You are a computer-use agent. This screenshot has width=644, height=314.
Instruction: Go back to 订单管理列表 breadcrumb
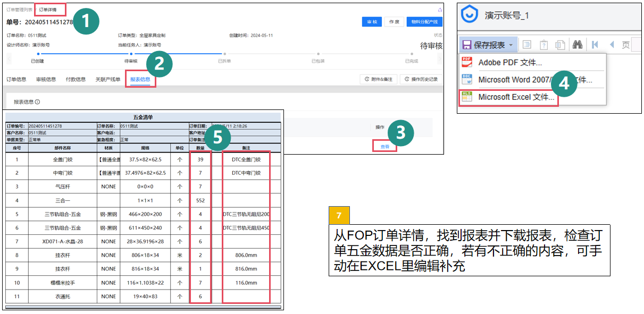point(19,10)
